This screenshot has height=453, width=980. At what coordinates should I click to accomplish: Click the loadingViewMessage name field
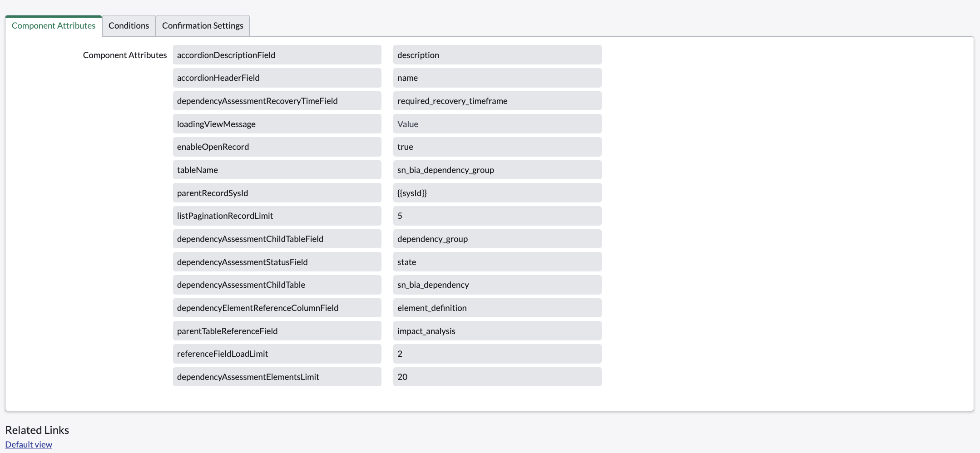277,123
